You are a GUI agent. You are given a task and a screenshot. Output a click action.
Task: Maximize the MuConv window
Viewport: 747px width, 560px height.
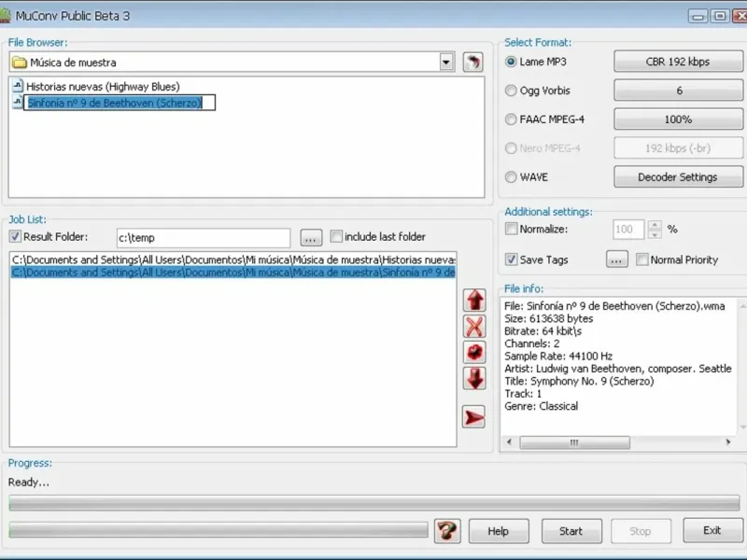pyautogui.click(x=720, y=16)
